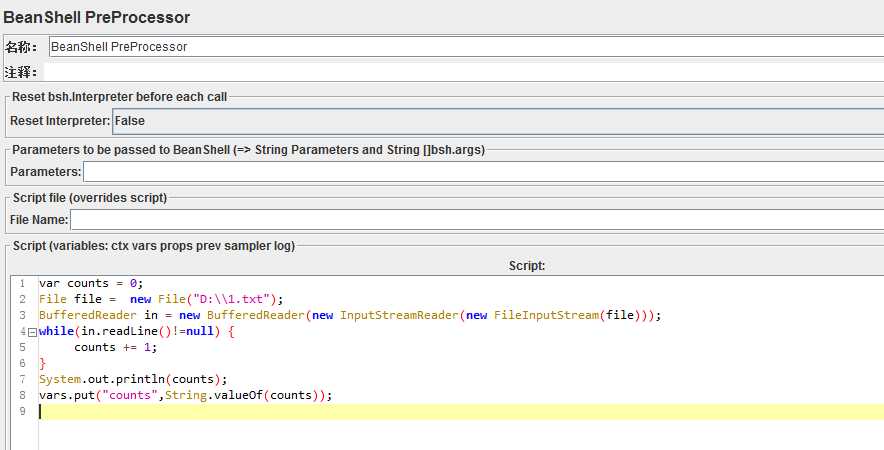Click the 'Reset bsh.Interpreter before each call' title
Viewport: 884px width, 450px height.
tap(120, 96)
